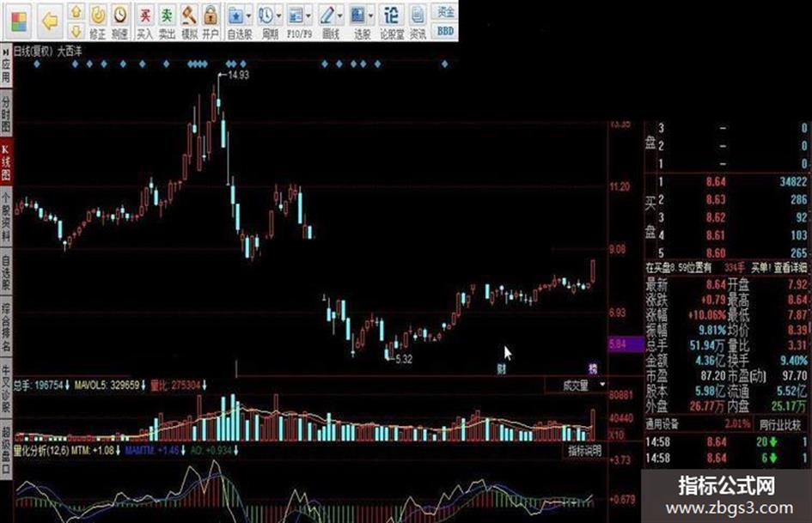This screenshot has width=812, height=523.
Task: Click the 日线(复权) 大西洋 chart title
Action: [x=47, y=51]
